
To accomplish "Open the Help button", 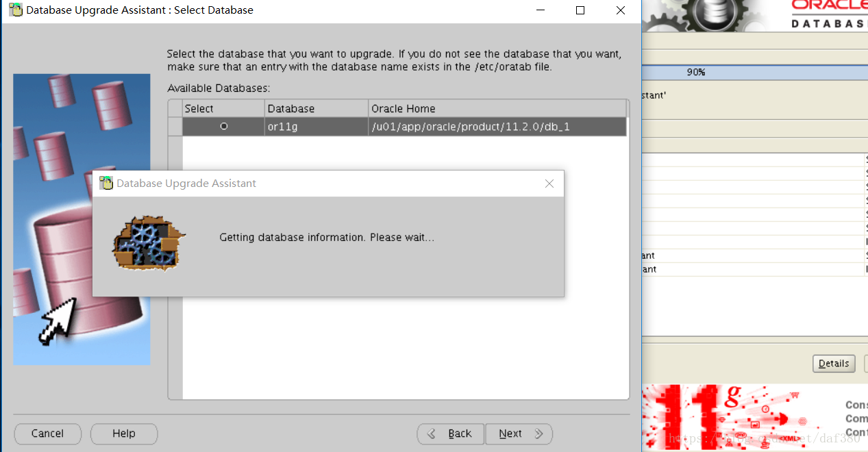I will click(124, 434).
